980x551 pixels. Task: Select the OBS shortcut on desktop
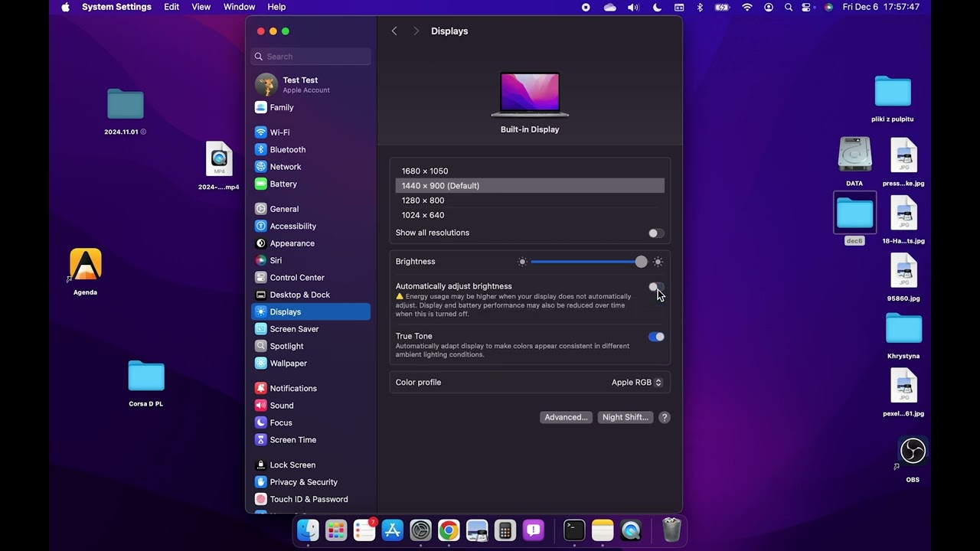[913, 458]
